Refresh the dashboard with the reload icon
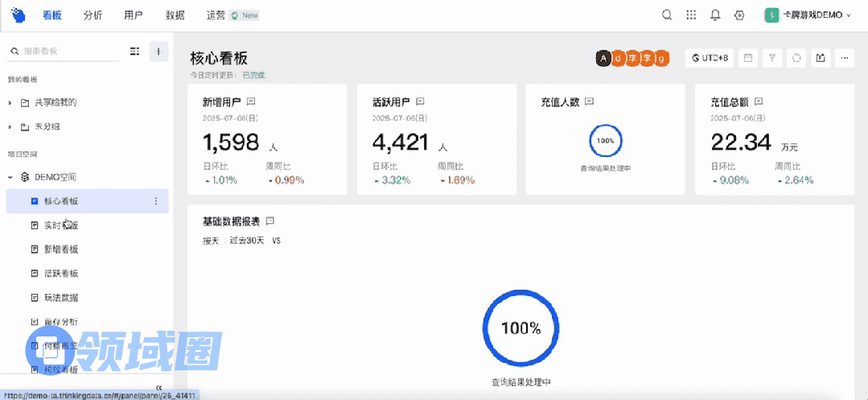868x400 pixels. 796,58
